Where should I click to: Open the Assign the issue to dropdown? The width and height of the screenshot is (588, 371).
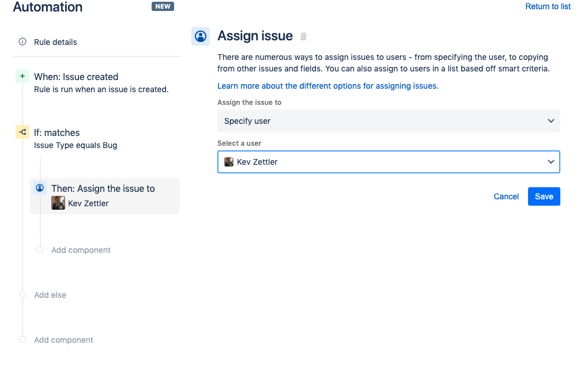pos(388,121)
